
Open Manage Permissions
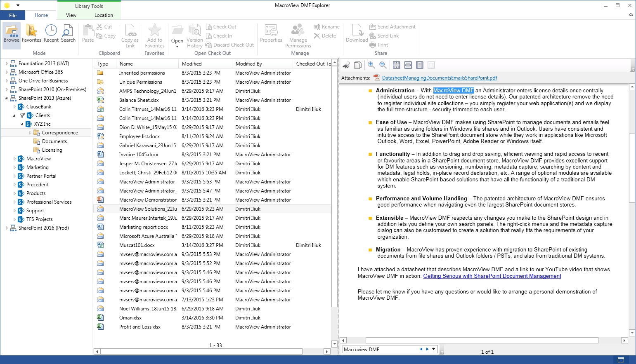point(298,36)
